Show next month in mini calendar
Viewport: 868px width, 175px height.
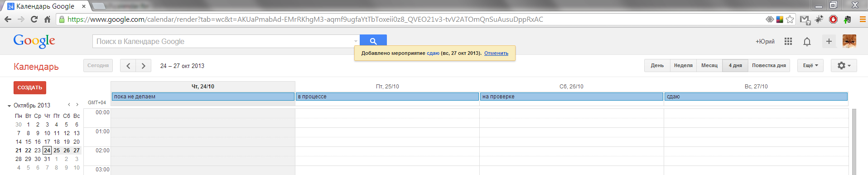coord(77,105)
